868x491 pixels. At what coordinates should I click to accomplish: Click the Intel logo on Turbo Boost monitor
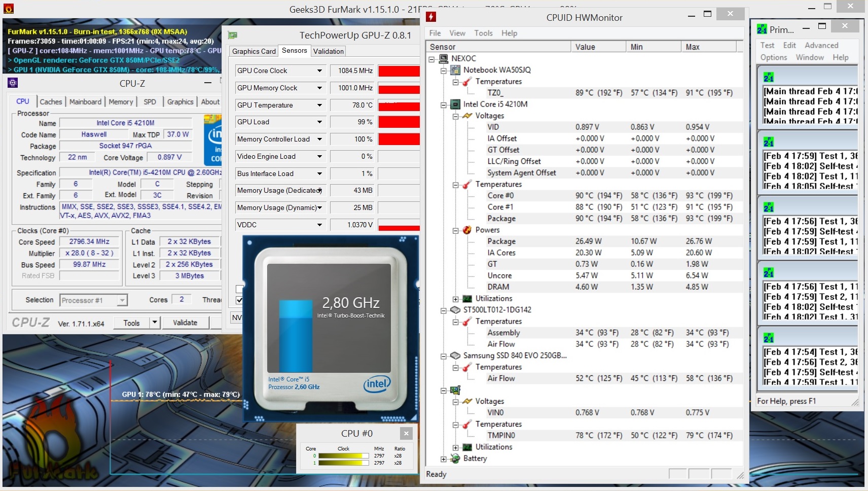click(x=377, y=384)
